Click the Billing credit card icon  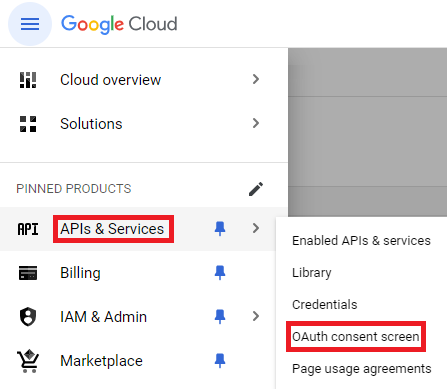[x=28, y=273]
